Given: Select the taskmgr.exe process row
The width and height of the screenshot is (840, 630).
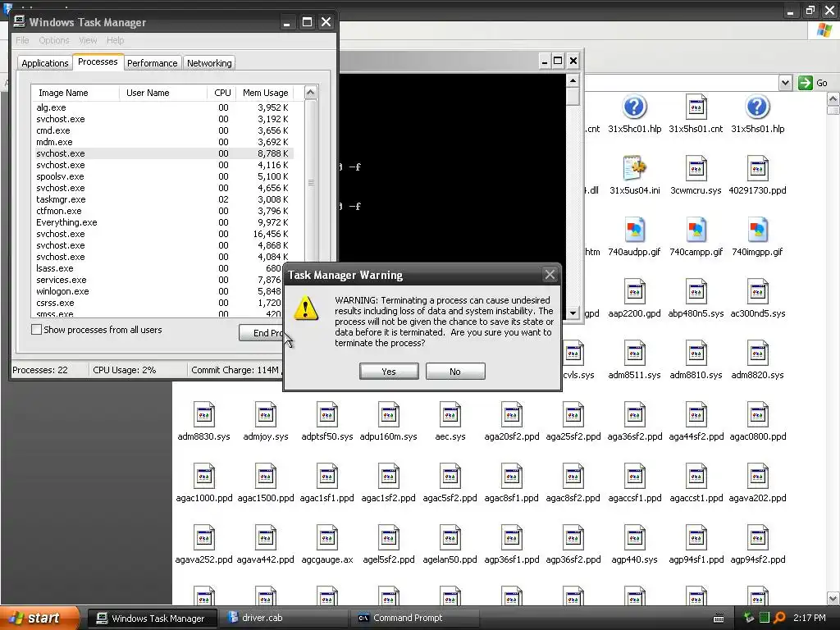Looking at the screenshot, I should 163,199.
